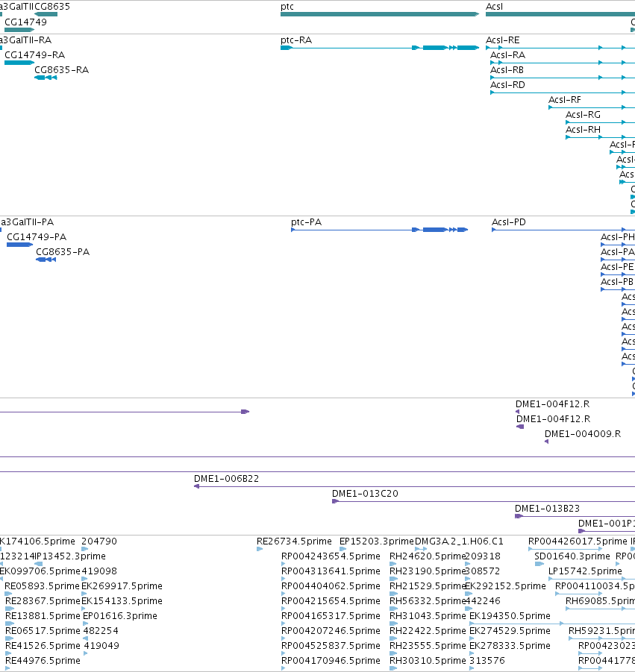Click the EP01616.3prime EST label

click(x=119, y=616)
